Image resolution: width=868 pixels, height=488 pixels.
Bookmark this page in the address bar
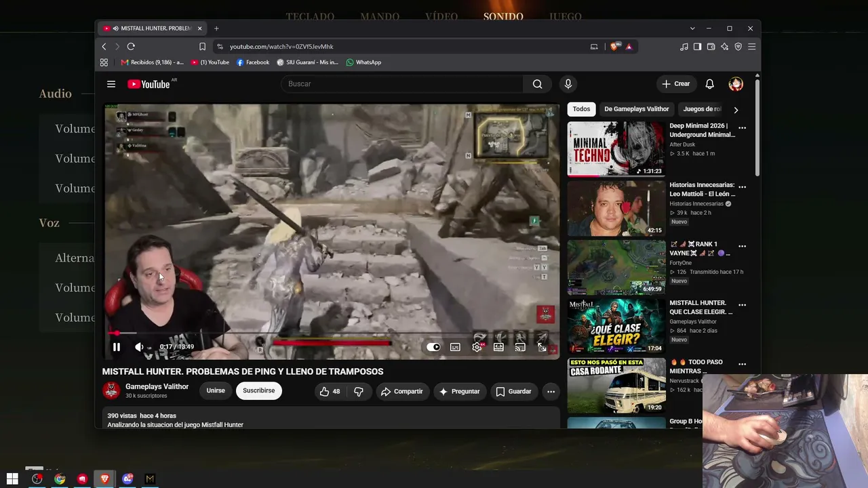click(202, 47)
